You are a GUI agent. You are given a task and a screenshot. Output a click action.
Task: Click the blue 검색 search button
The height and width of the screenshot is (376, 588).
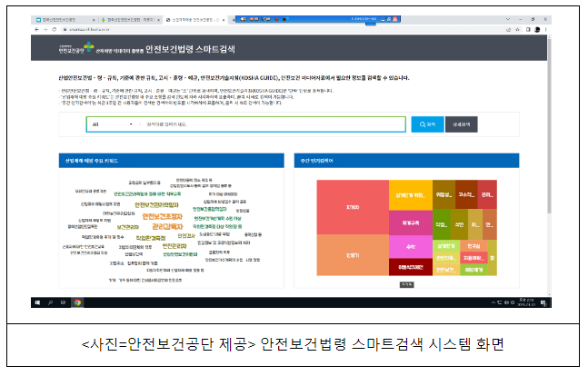(x=427, y=124)
